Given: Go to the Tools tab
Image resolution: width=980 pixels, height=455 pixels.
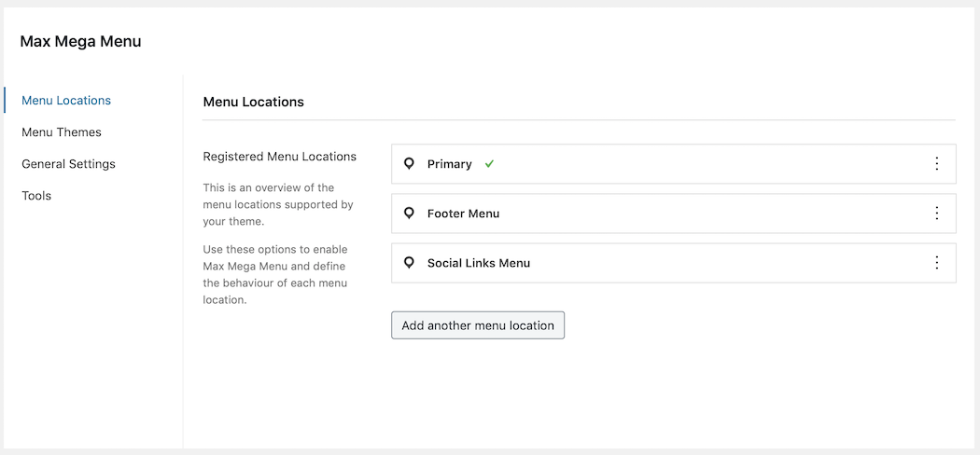Looking at the screenshot, I should point(36,196).
